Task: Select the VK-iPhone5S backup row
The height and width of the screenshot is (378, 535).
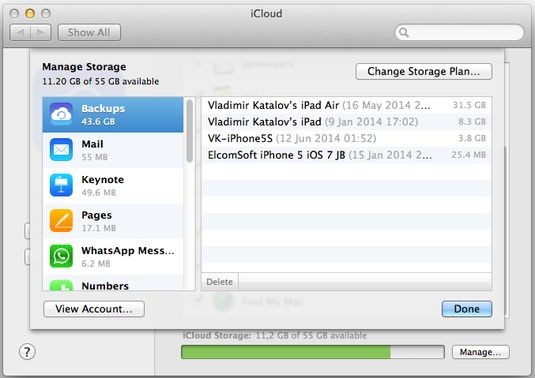Action: click(346, 138)
